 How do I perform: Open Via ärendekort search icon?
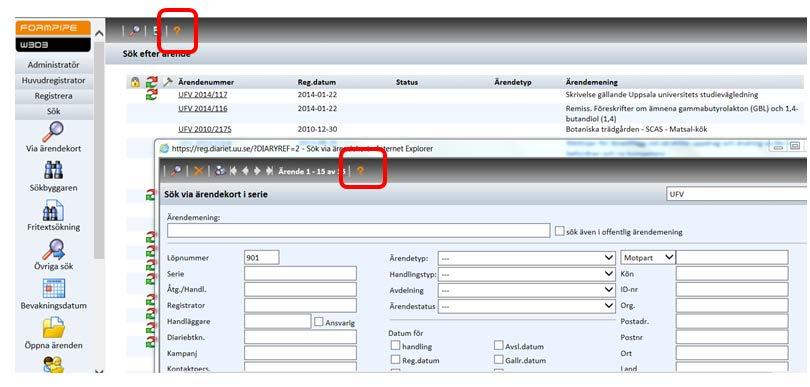tap(53, 132)
